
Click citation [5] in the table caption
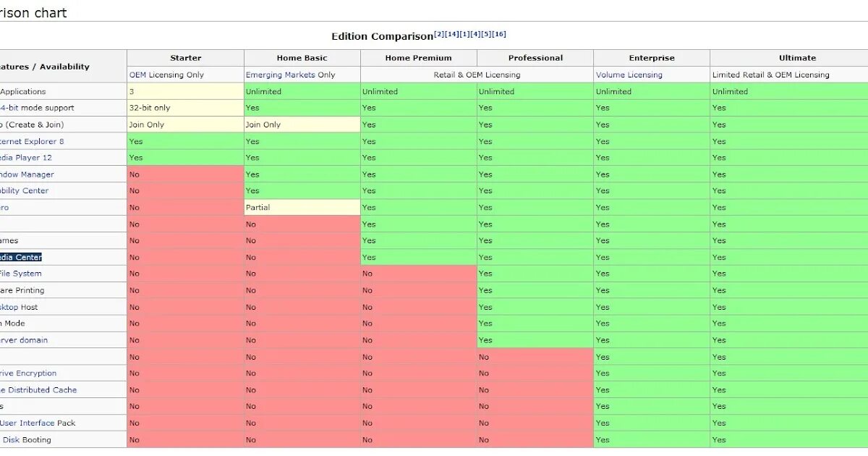click(x=487, y=34)
